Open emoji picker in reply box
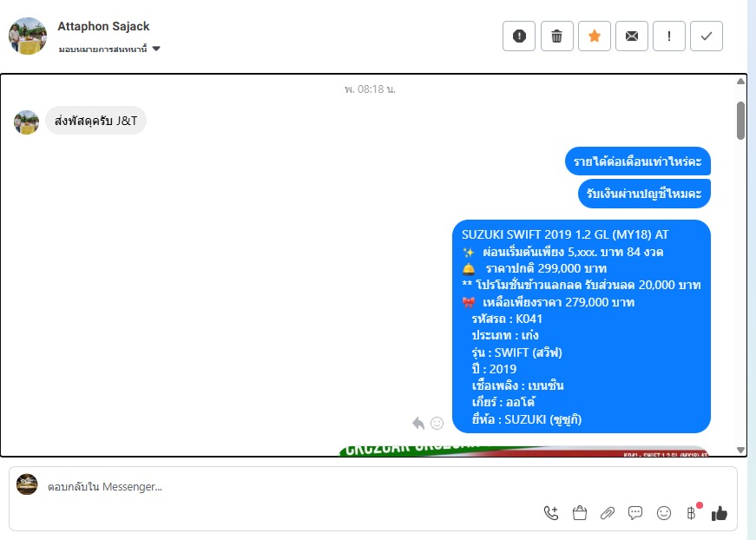 point(664,513)
